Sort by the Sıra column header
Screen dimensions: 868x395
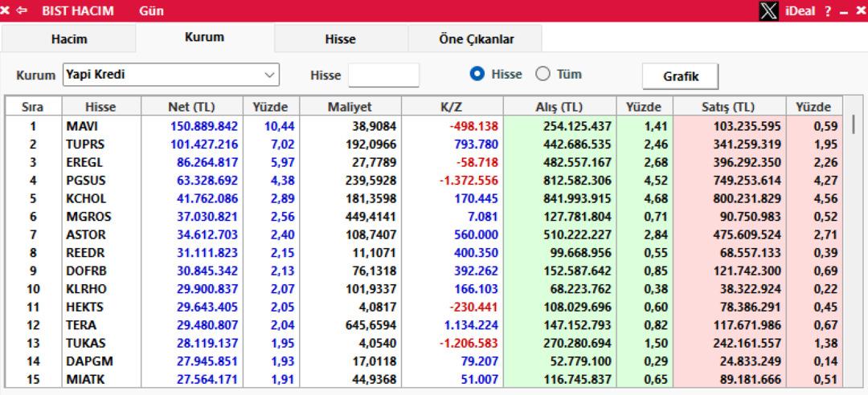click(x=33, y=107)
